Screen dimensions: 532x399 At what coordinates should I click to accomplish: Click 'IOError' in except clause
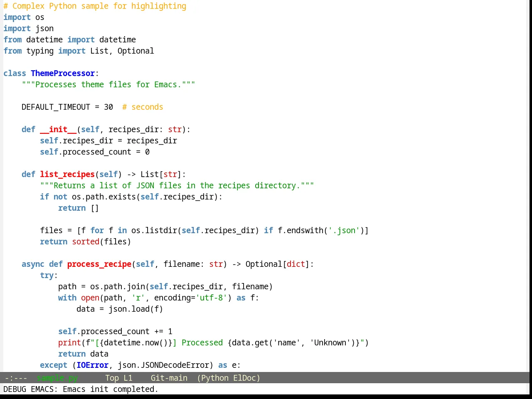coord(92,365)
